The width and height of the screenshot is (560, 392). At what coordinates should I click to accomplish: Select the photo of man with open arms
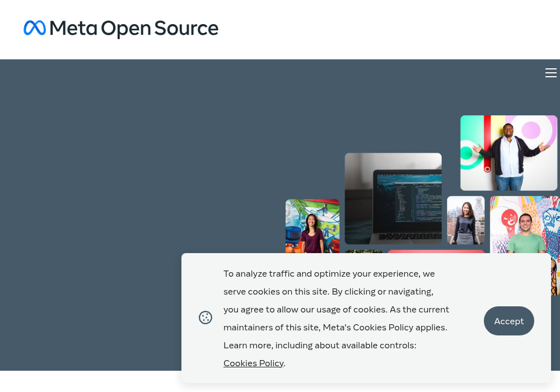click(508, 153)
